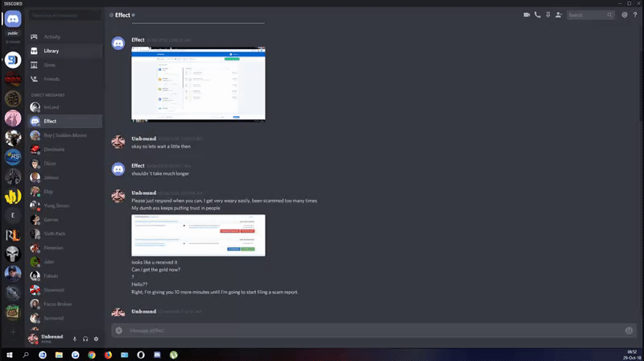Image resolution: width=644 pixels, height=361 pixels.
Task: Go to the Discord Home button
Action: (13, 19)
